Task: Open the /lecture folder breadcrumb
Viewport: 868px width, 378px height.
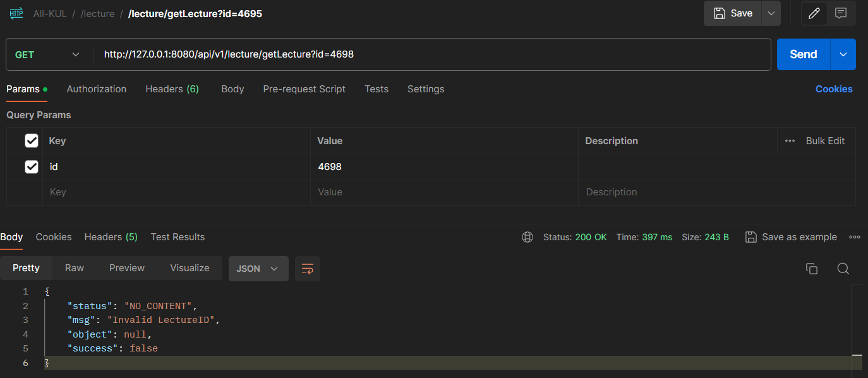Action: click(97, 13)
